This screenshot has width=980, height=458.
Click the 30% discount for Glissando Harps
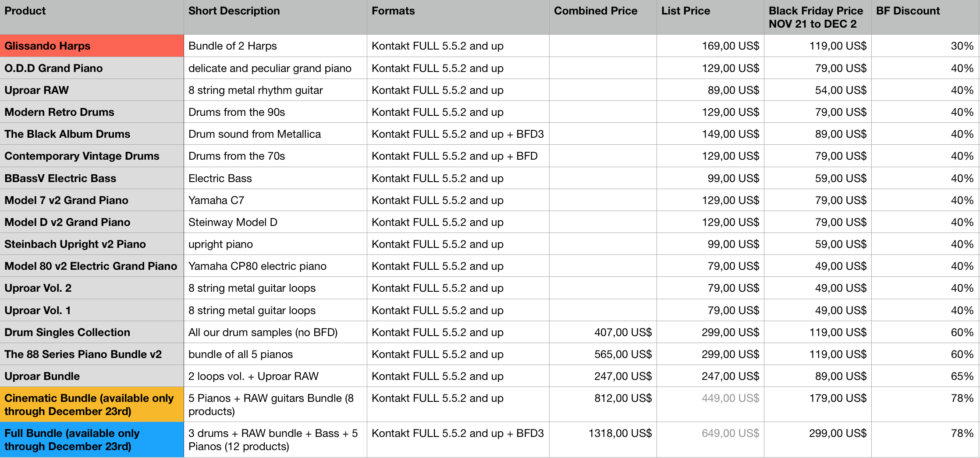925,46
